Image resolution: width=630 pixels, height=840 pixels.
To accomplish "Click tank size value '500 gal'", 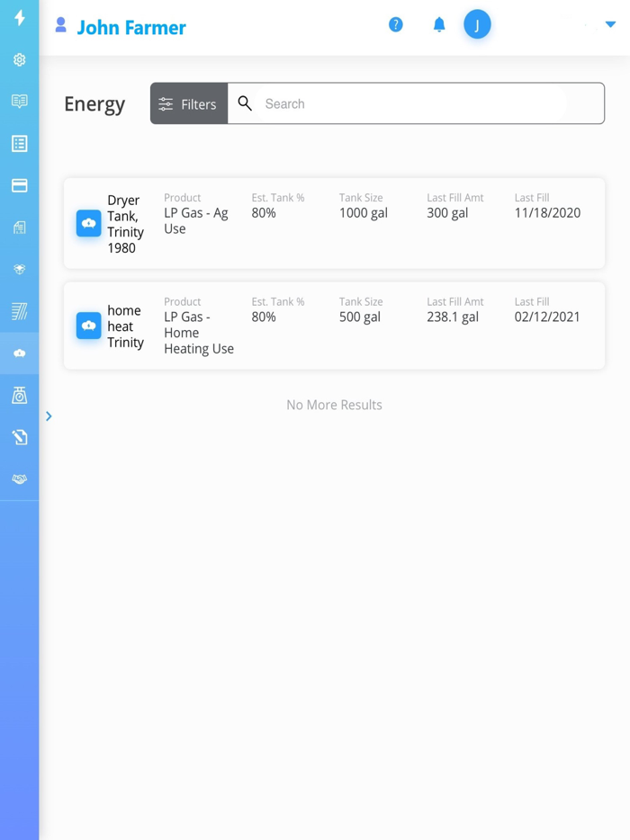I will (x=360, y=317).
